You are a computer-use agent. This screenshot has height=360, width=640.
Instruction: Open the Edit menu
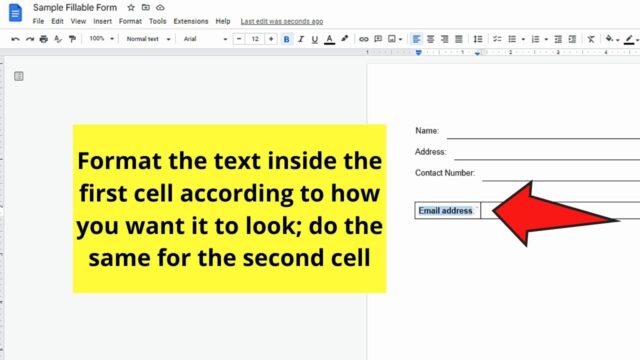[57, 21]
